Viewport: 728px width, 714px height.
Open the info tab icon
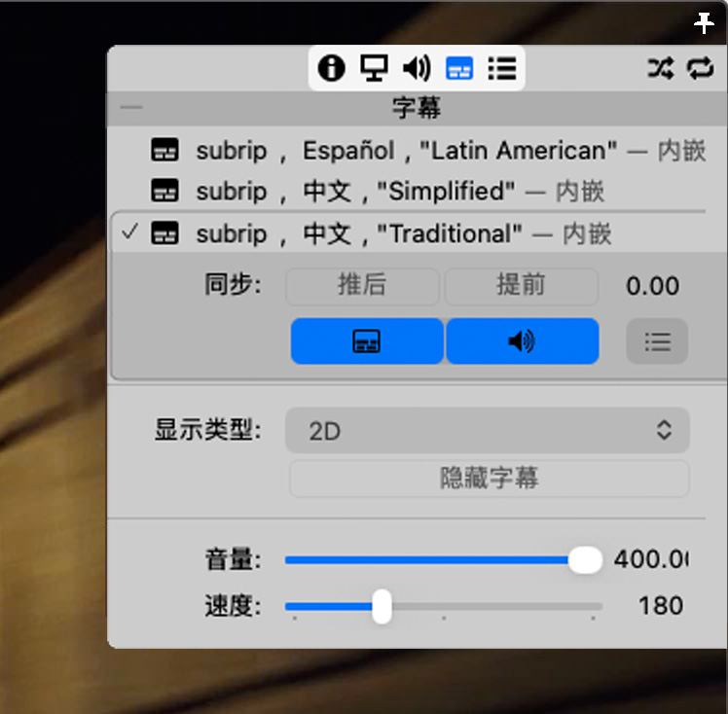point(331,68)
